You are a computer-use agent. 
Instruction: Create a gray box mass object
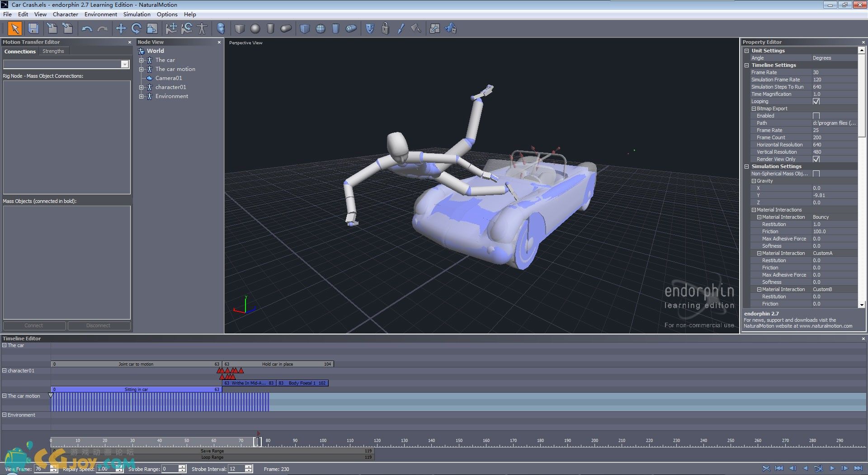pos(240,28)
